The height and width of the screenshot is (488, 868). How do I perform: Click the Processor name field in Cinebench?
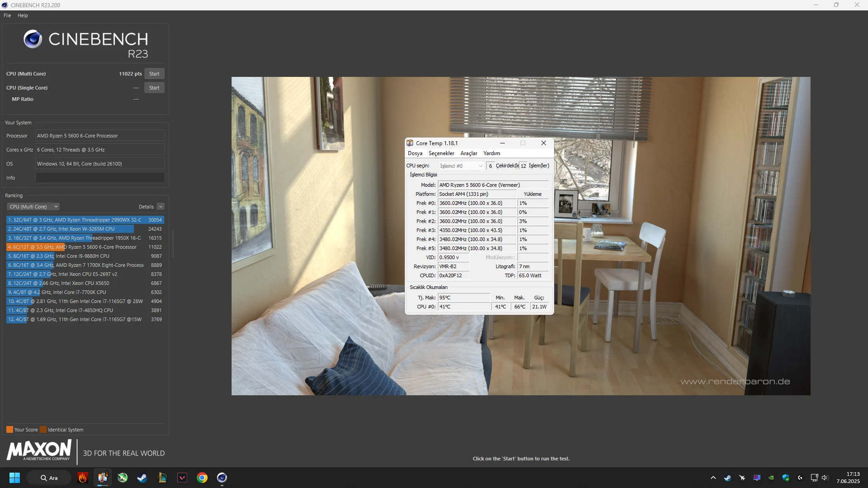(x=100, y=136)
